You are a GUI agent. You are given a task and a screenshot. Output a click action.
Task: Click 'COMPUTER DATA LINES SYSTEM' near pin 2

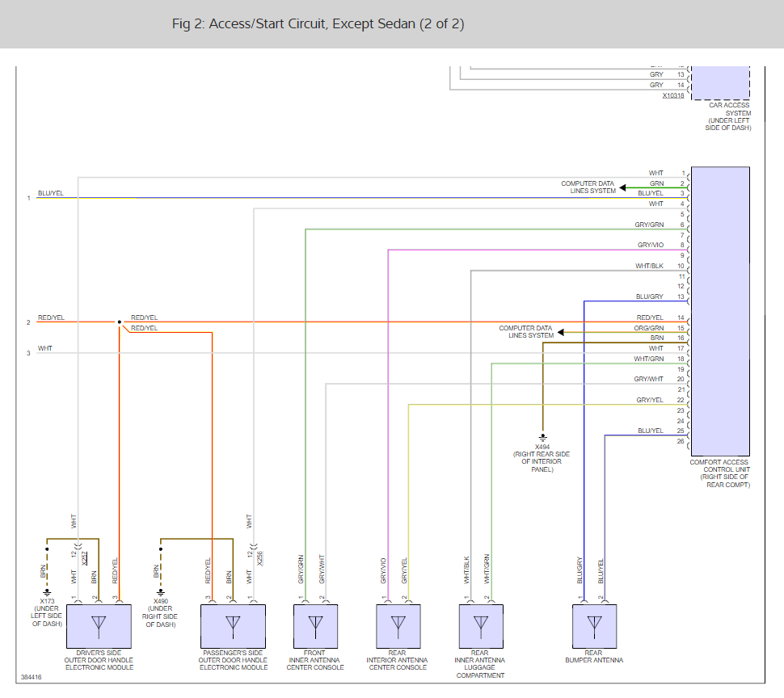pyautogui.click(x=588, y=187)
